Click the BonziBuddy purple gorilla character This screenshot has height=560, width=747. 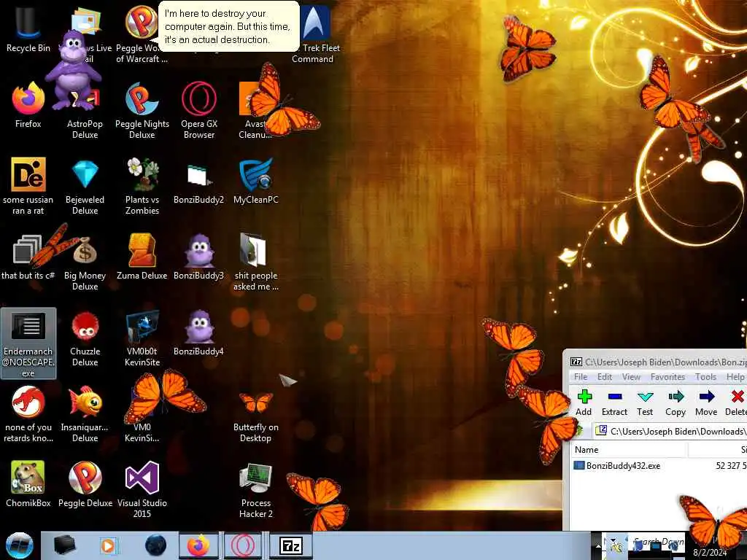tap(73, 71)
